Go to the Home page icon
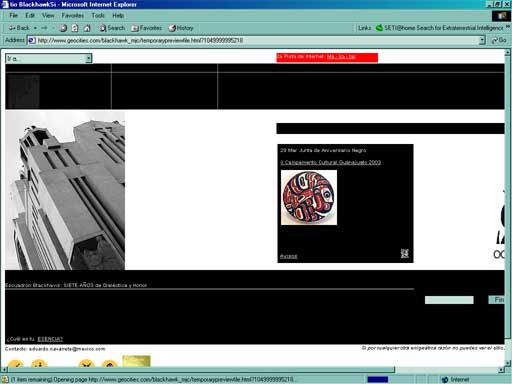This screenshot has height=384, width=512. tap(87, 28)
